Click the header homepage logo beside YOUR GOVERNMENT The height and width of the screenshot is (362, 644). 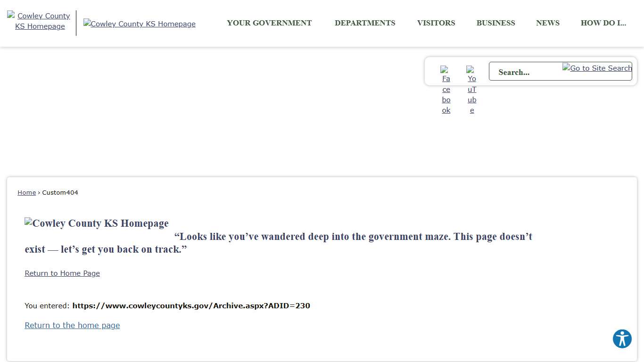tap(140, 24)
